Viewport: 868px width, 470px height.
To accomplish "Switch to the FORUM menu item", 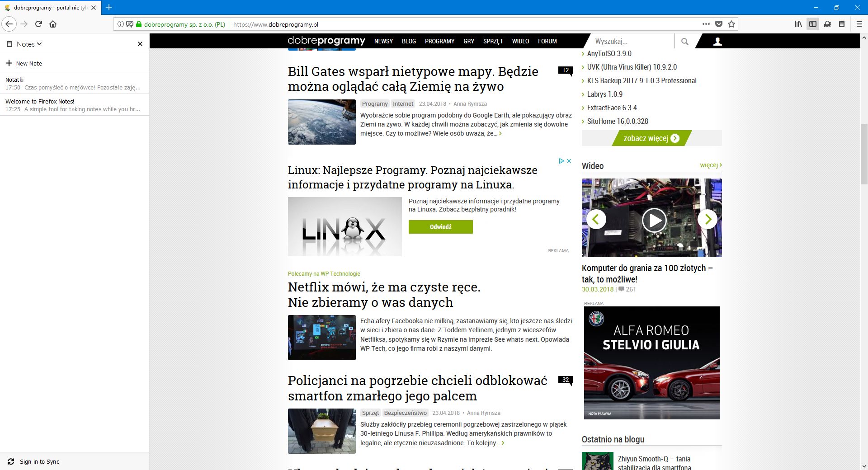I will pyautogui.click(x=547, y=41).
